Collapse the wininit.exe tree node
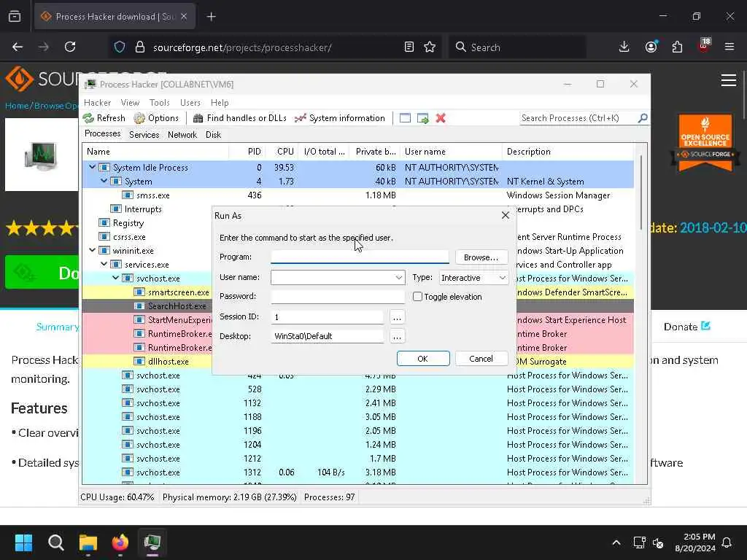747x560 pixels. point(93,250)
